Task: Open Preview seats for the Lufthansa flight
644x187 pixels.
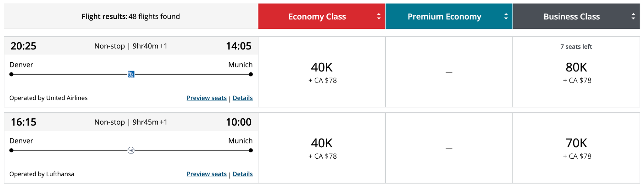Action: (206, 174)
